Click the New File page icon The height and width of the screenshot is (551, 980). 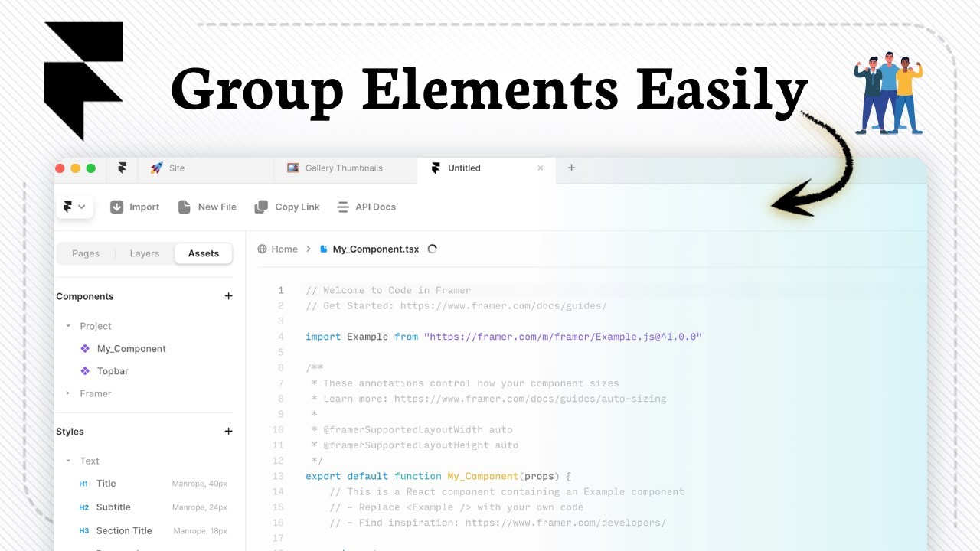pyautogui.click(x=184, y=207)
